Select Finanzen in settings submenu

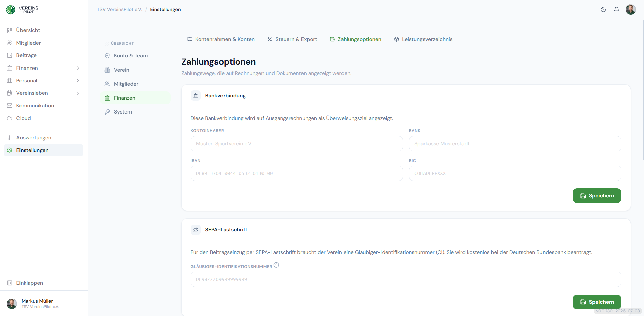135,98
